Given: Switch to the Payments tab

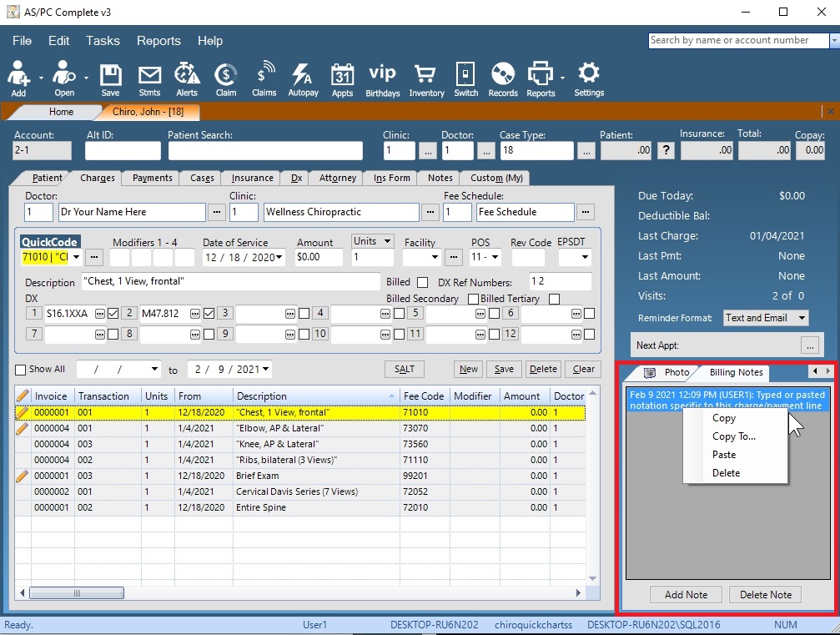Looking at the screenshot, I should pos(150,177).
